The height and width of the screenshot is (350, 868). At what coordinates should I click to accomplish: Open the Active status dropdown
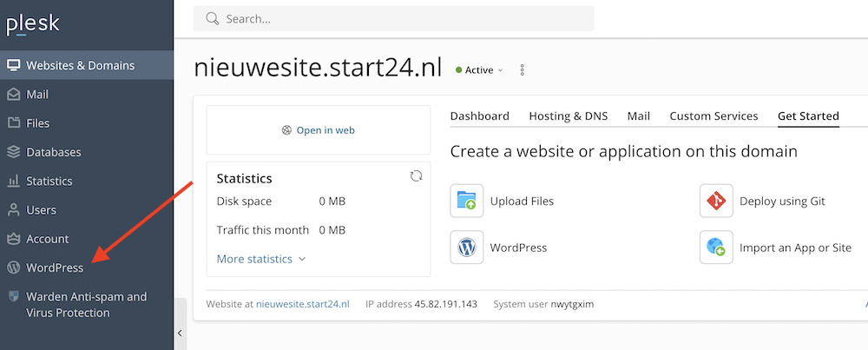click(479, 70)
